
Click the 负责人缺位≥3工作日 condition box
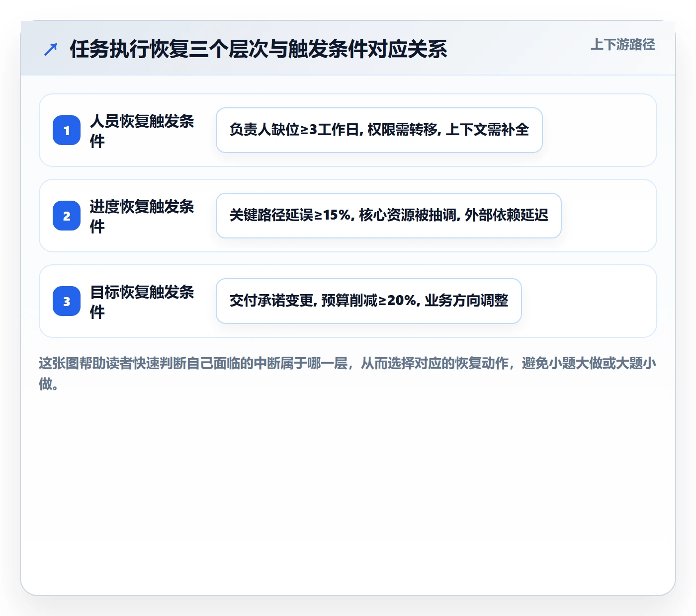pos(379,130)
